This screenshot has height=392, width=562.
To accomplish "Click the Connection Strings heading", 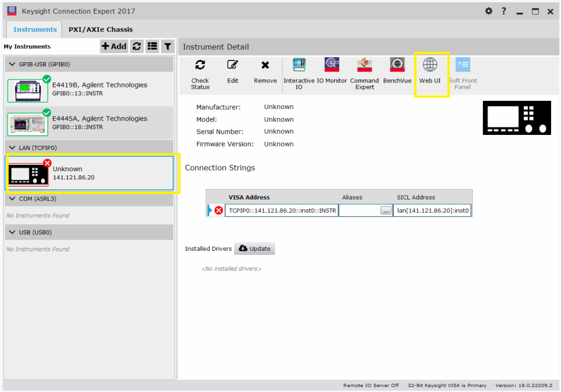I will click(x=220, y=168).
